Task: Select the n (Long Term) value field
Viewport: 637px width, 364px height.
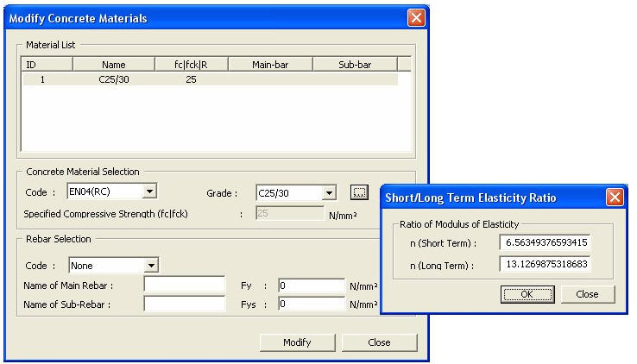Action: point(545,264)
